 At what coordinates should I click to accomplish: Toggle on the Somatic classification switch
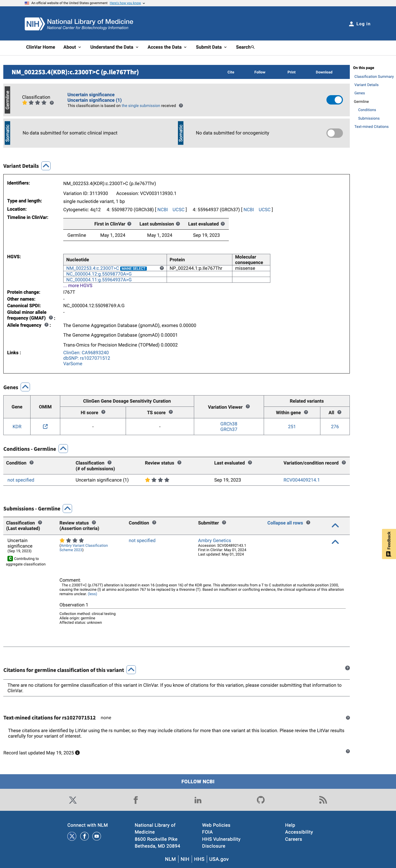[x=334, y=133]
